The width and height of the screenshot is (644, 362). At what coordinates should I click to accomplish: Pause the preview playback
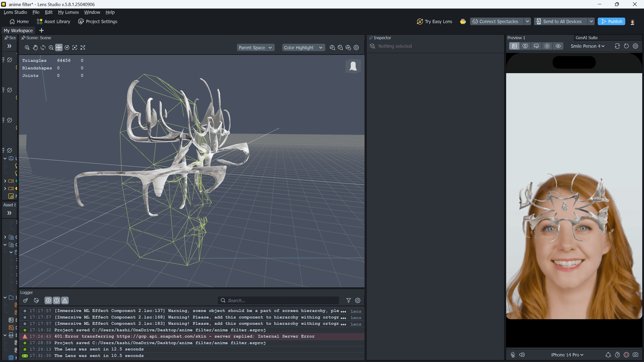(547, 46)
